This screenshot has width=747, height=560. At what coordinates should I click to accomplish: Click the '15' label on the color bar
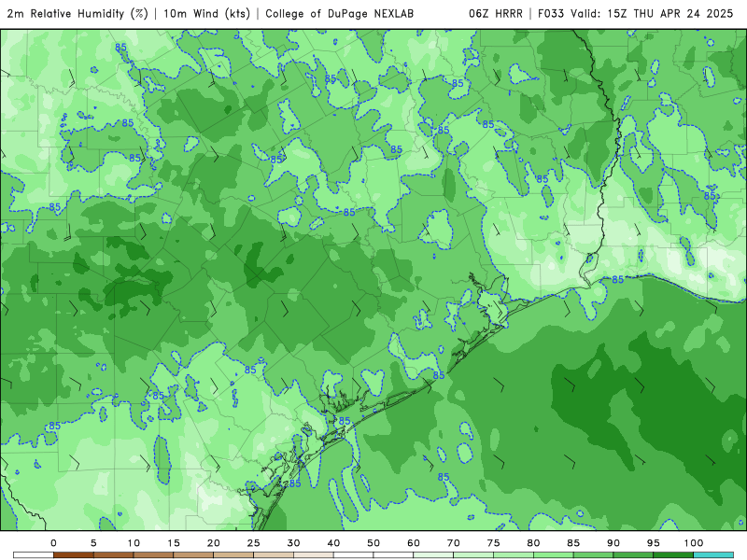pos(174,543)
